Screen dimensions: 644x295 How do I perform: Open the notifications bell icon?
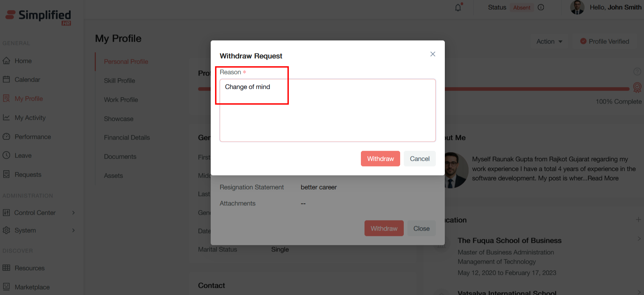[458, 8]
